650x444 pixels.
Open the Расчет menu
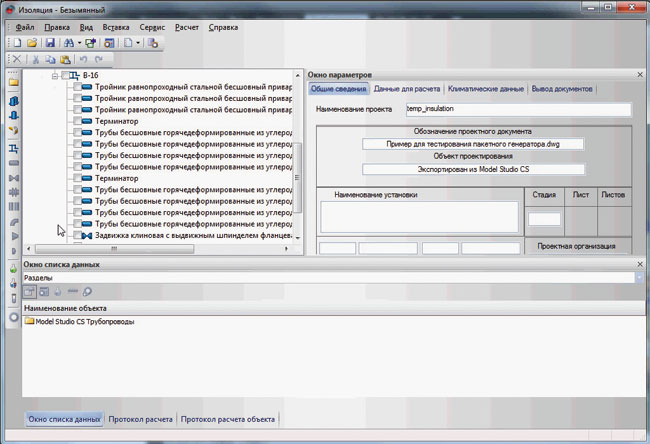tap(187, 27)
